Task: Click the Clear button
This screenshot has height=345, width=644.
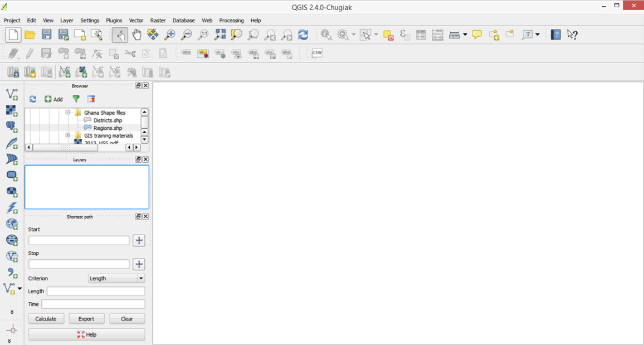Action: tap(127, 319)
